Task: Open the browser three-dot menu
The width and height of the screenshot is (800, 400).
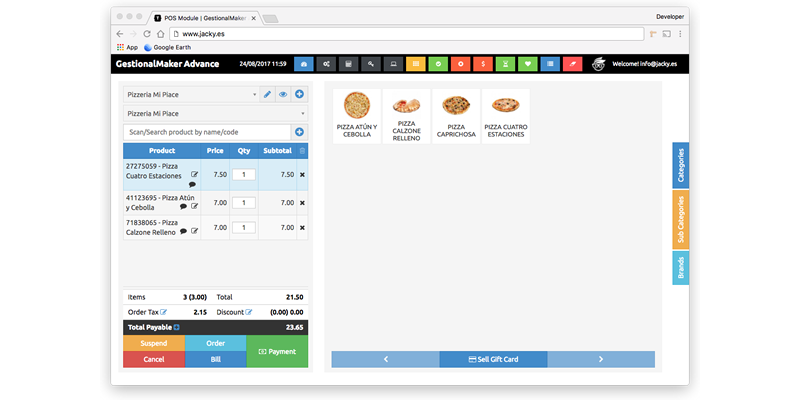Action: click(680, 34)
